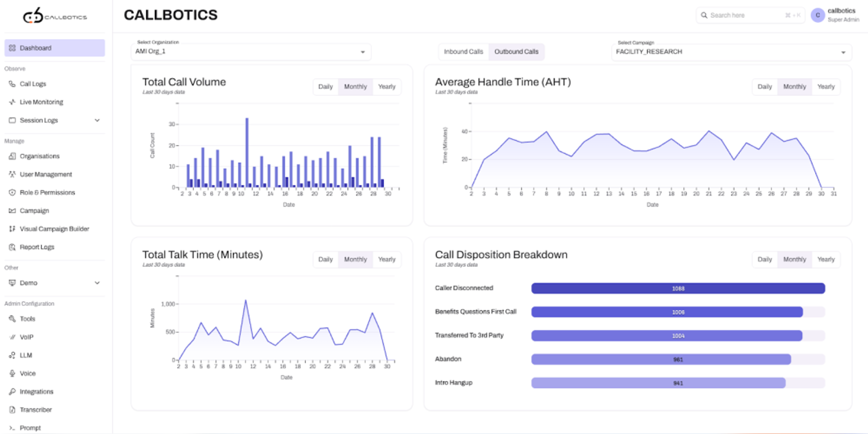This screenshot has width=868, height=434.
Task: Click the Organisations building icon
Action: (x=12, y=156)
